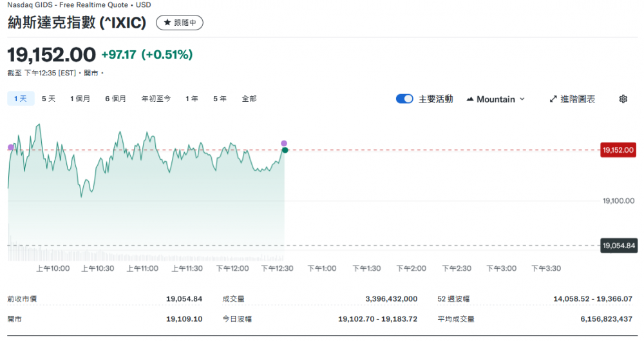The width and height of the screenshot is (644, 341).
Task: Show the 6個月 chart range
Action: point(116,99)
